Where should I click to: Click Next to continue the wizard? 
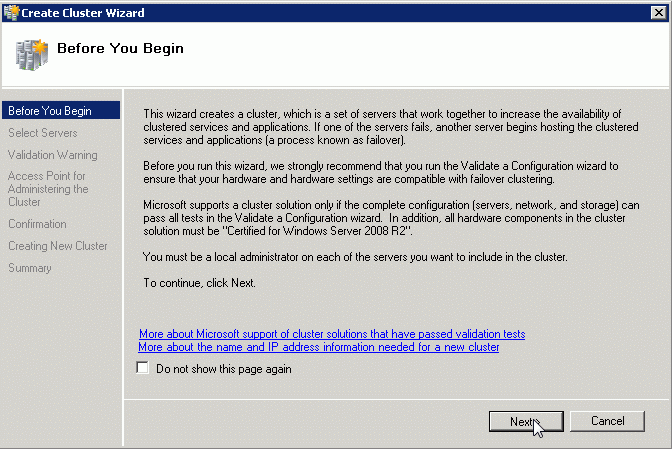coord(526,422)
